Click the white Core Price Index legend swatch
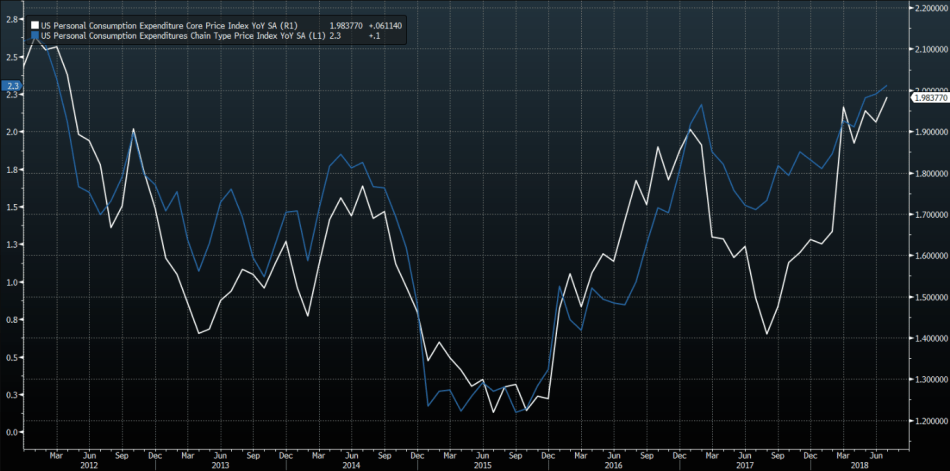The width and height of the screenshot is (950, 471). 35,26
